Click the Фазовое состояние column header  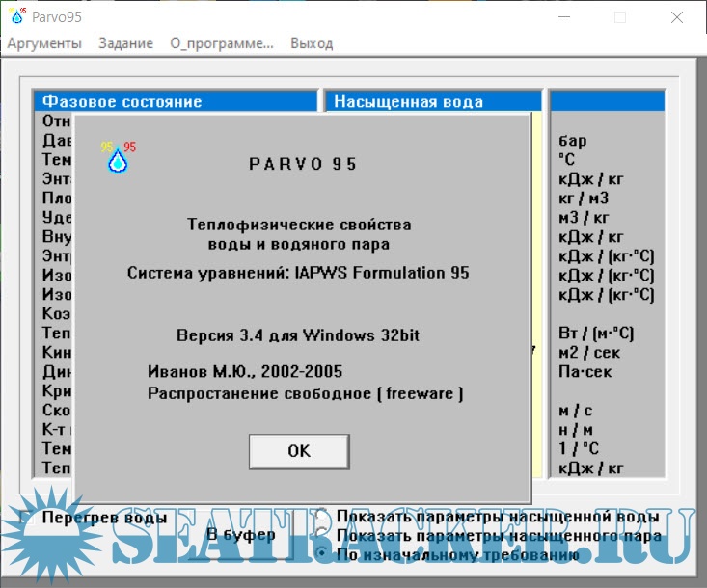175,101
